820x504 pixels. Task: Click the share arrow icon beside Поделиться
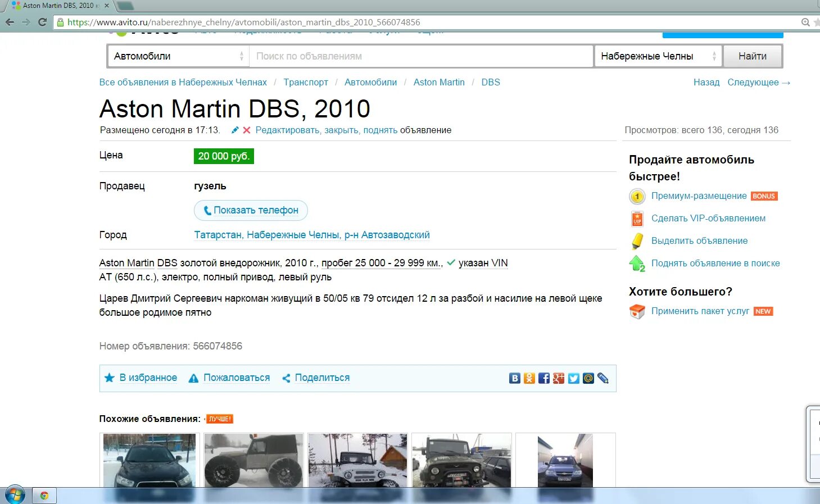tap(286, 378)
